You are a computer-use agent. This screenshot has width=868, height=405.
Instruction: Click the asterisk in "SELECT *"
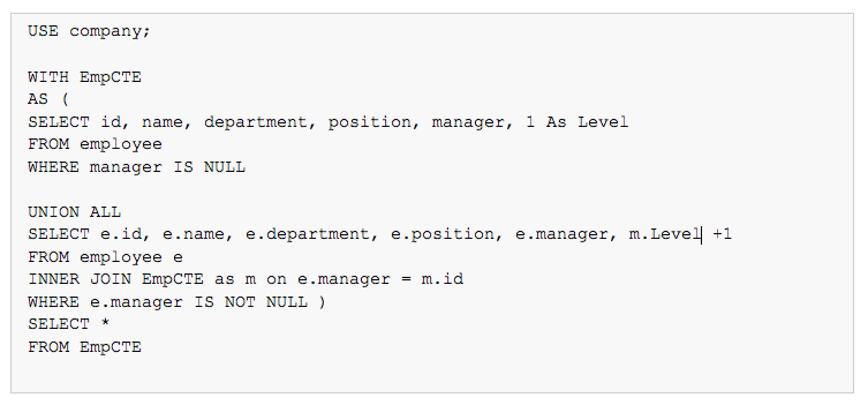click(x=105, y=324)
